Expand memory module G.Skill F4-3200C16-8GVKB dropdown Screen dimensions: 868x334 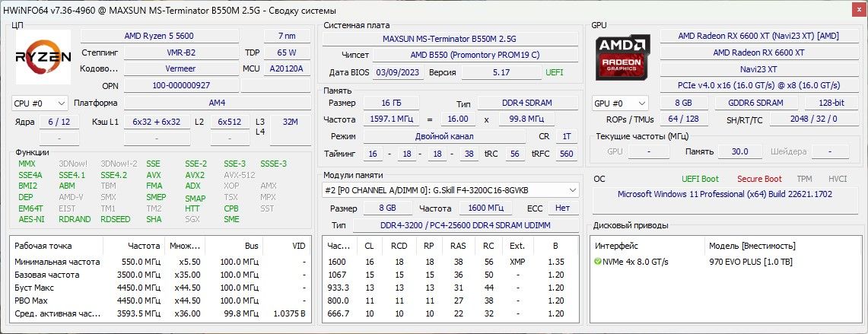pyautogui.click(x=450, y=190)
